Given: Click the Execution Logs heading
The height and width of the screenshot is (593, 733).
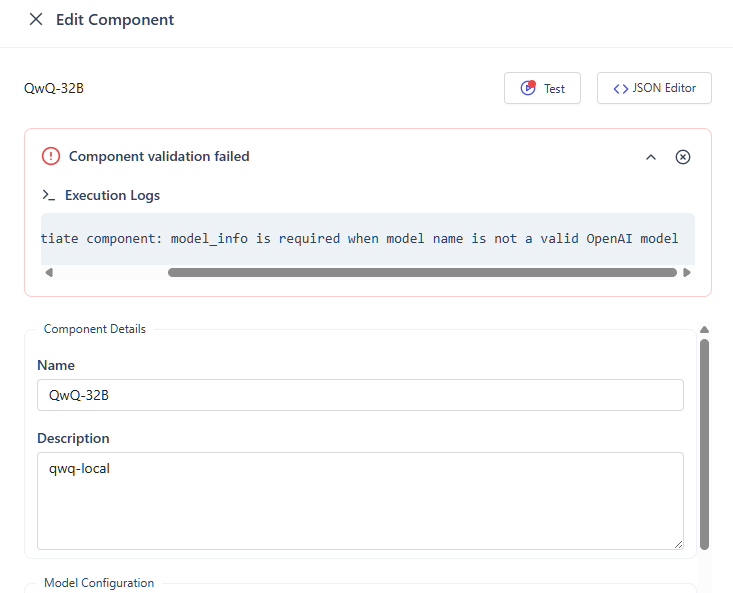Looking at the screenshot, I should 112,195.
